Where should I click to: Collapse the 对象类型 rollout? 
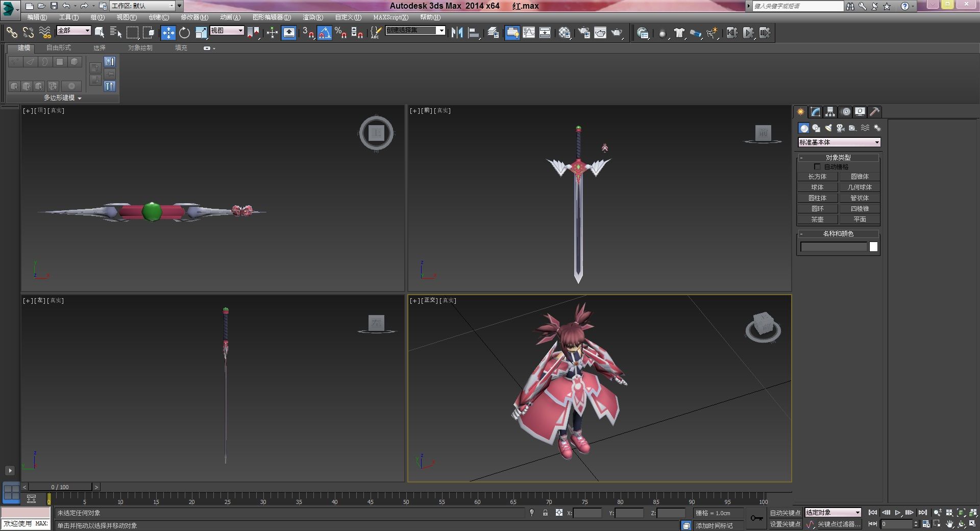[x=838, y=157]
